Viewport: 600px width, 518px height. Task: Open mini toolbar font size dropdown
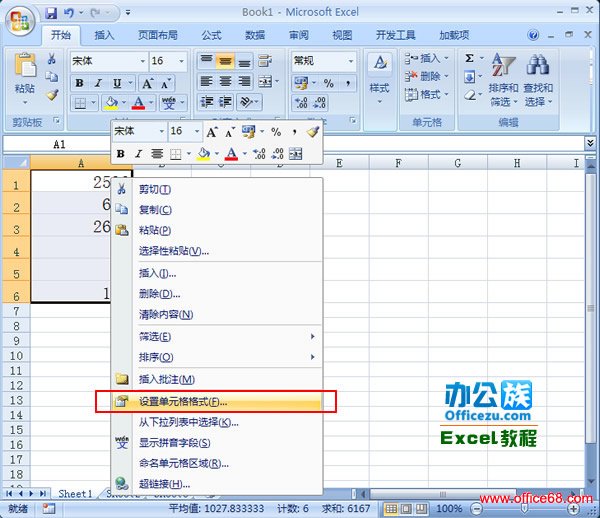(197, 132)
